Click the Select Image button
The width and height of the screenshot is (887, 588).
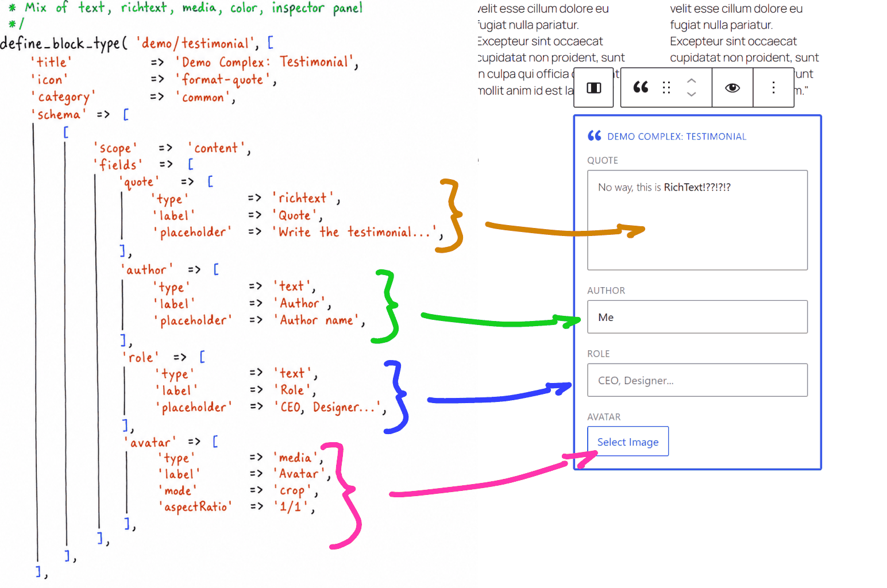(628, 442)
